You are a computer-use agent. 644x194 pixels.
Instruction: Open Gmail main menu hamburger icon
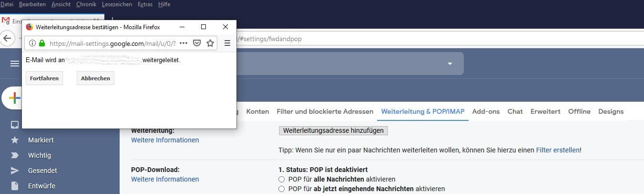[15, 64]
